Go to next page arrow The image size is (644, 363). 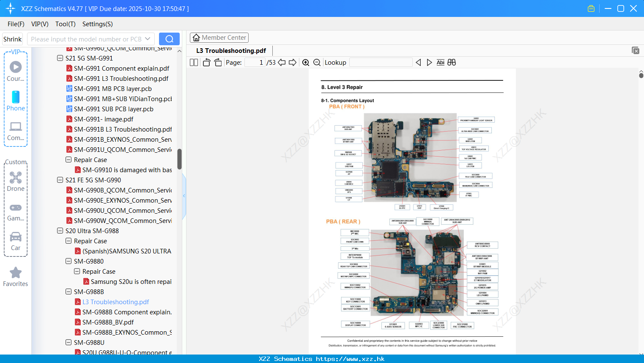[x=293, y=63]
